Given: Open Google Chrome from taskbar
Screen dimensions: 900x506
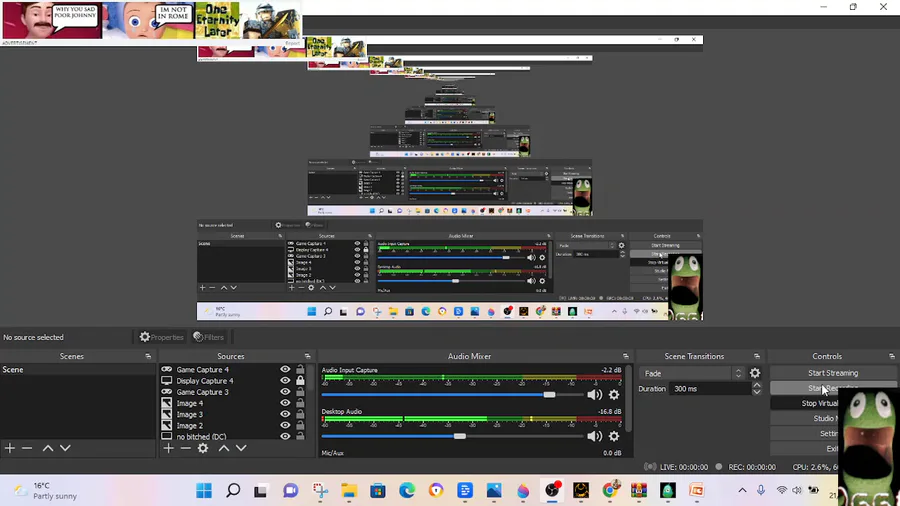Looking at the screenshot, I should [610, 490].
